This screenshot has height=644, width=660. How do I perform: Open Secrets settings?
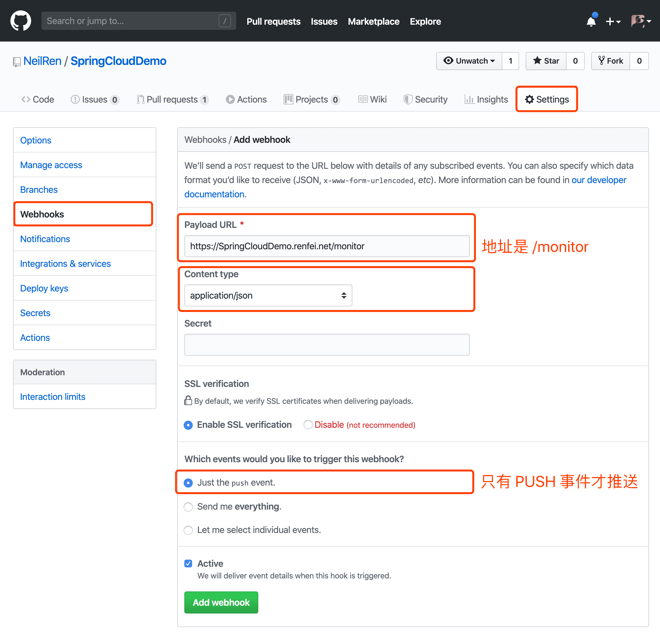(x=85, y=313)
